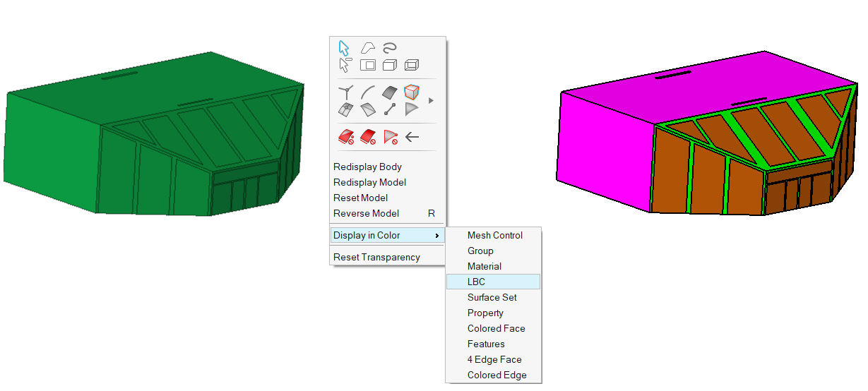The height and width of the screenshot is (391, 868).
Task: Choose 4 Edge Face display option
Action: pos(494,359)
